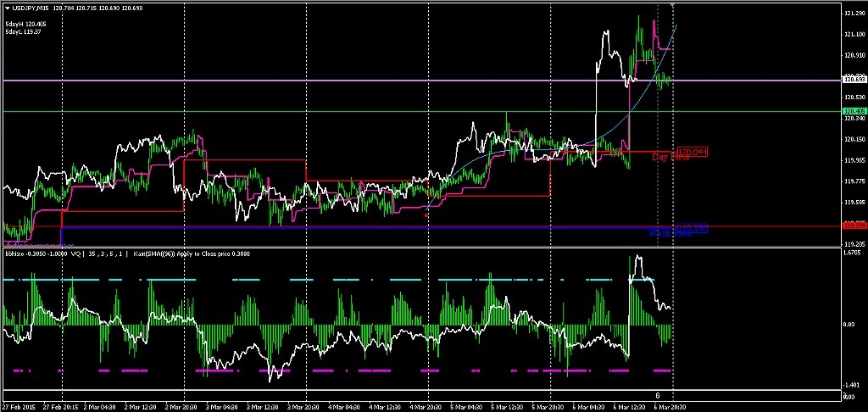The image size is (868, 412).
Task: Select the green horizontal 5-day high line
Action: pos(339,111)
